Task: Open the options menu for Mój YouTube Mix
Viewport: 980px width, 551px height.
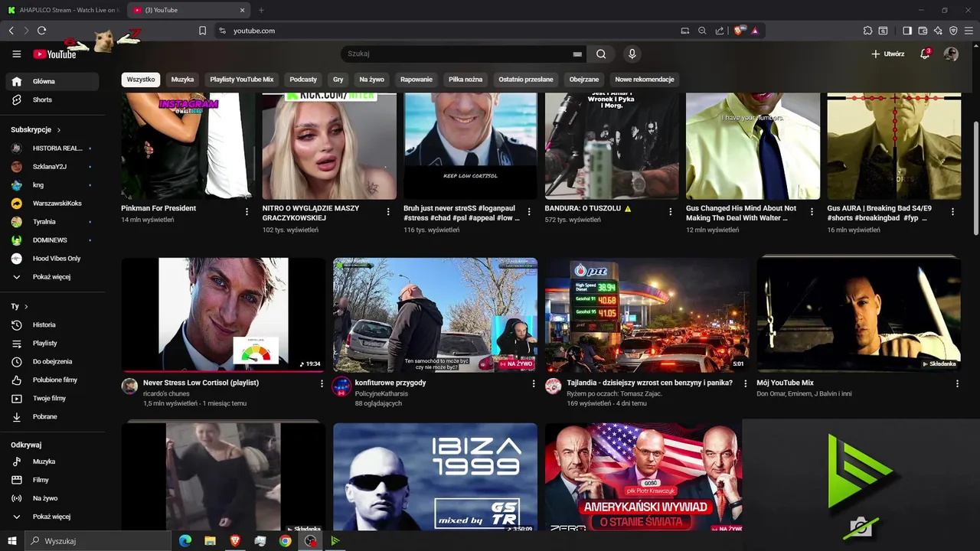Action: [957, 383]
